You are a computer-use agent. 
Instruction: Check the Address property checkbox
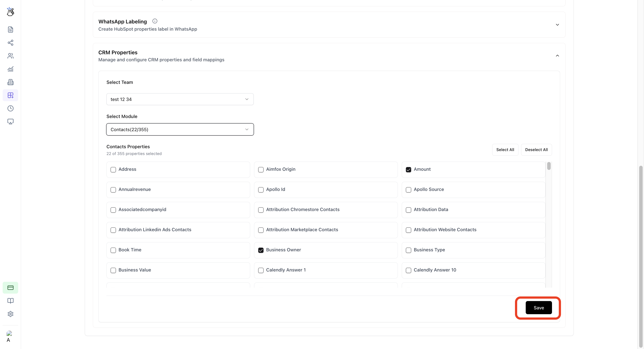113,170
